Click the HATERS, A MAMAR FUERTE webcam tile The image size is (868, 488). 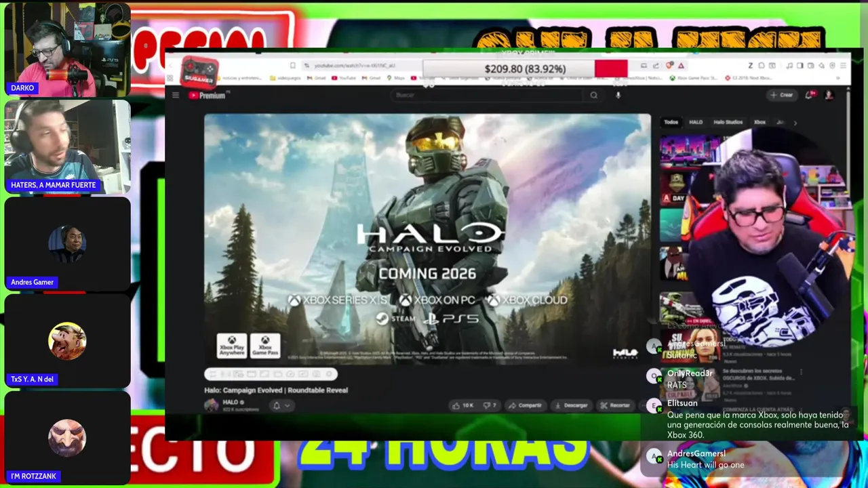pyautogui.click(x=67, y=147)
